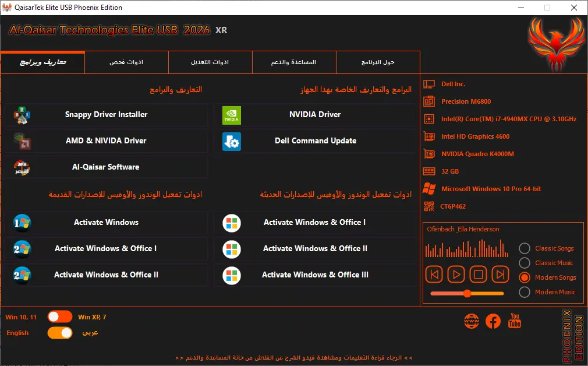Click the Dell Inc. manufacturer text
Viewport: 588px width, 366px height.
pos(453,84)
